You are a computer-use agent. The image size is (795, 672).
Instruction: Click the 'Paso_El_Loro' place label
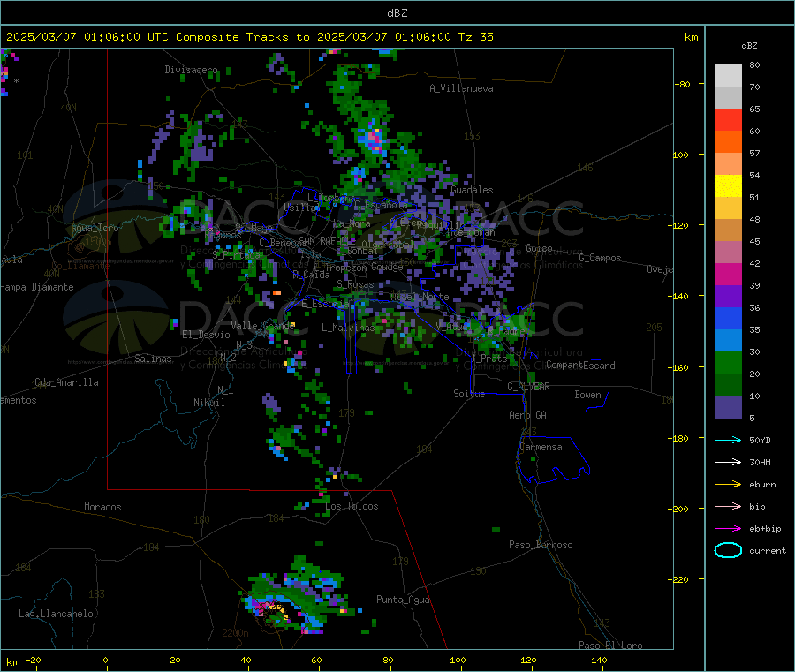[610, 646]
